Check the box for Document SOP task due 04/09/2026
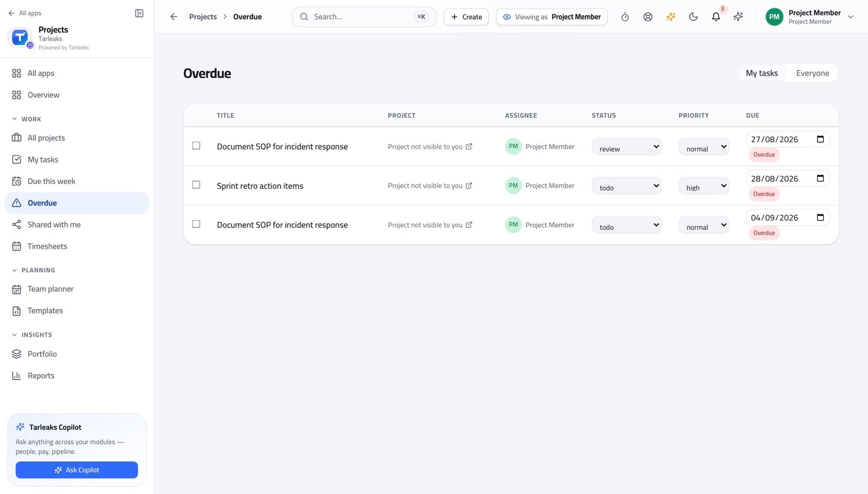The height and width of the screenshot is (494, 868). pos(196,224)
